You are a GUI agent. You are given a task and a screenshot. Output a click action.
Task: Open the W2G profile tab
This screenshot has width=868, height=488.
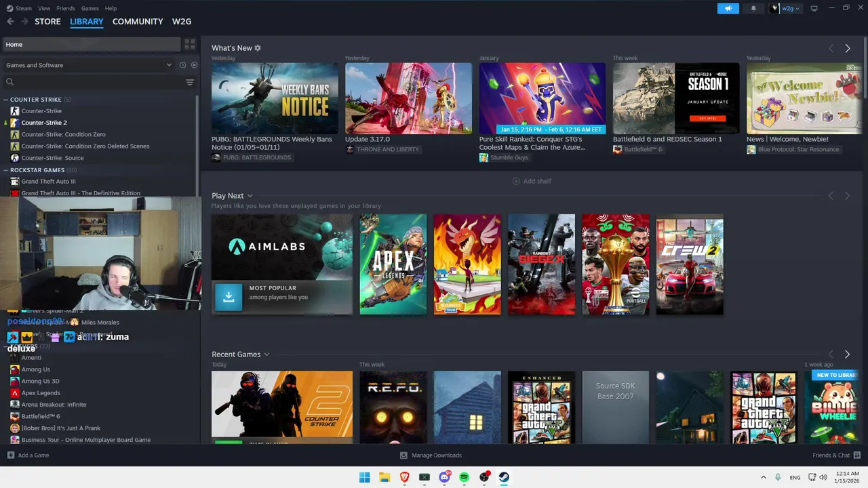click(182, 22)
